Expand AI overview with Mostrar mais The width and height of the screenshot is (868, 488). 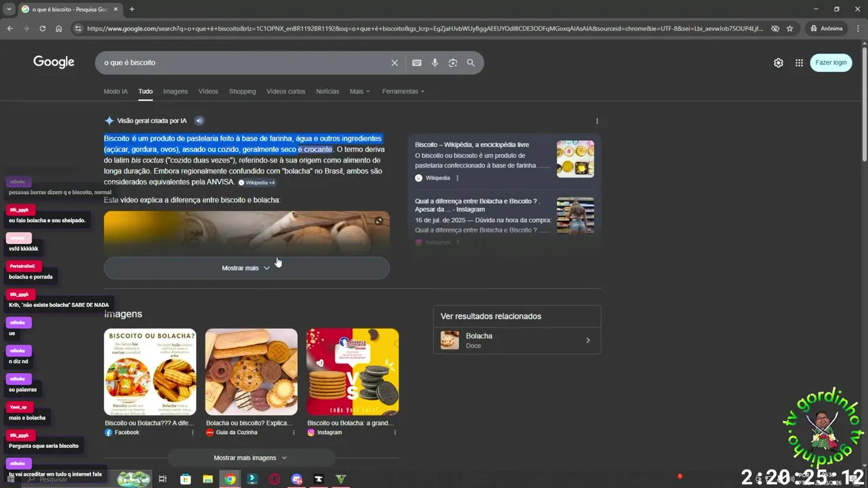(247, 268)
